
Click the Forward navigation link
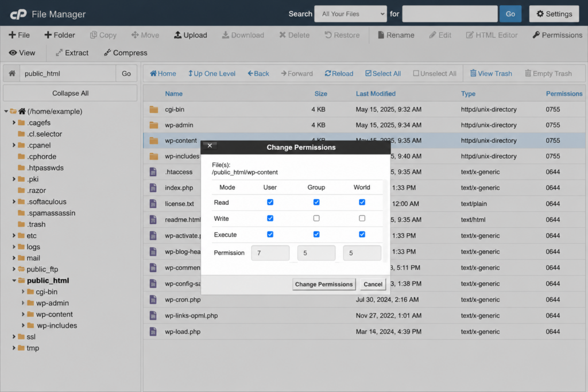coord(297,73)
